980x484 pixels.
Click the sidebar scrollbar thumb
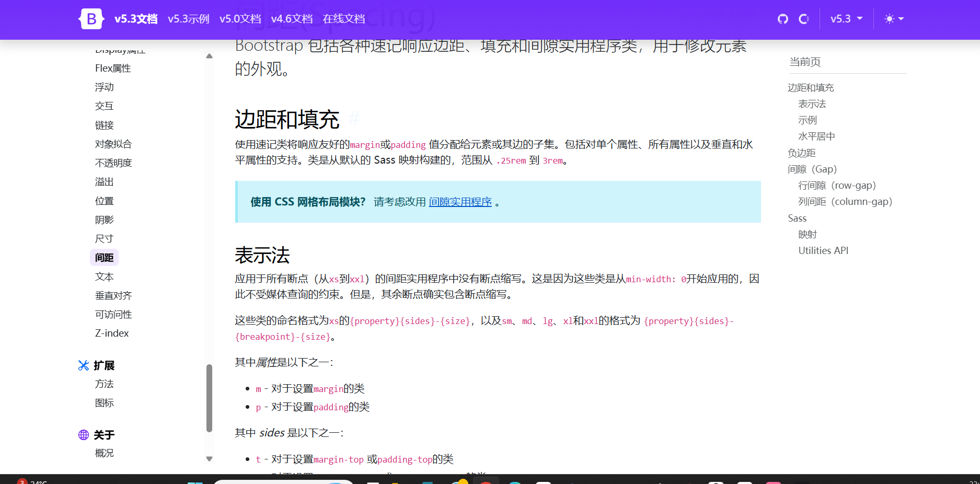coord(210,398)
